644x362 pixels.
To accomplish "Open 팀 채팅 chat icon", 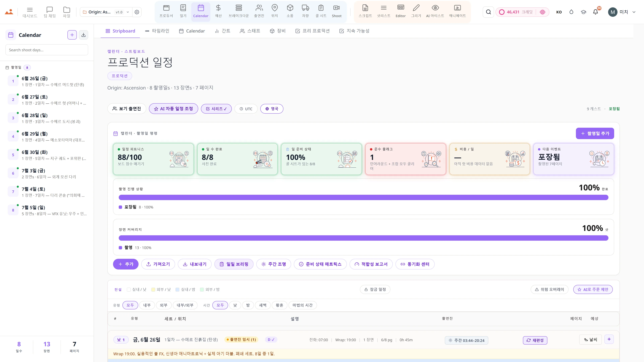I will (50, 12).
